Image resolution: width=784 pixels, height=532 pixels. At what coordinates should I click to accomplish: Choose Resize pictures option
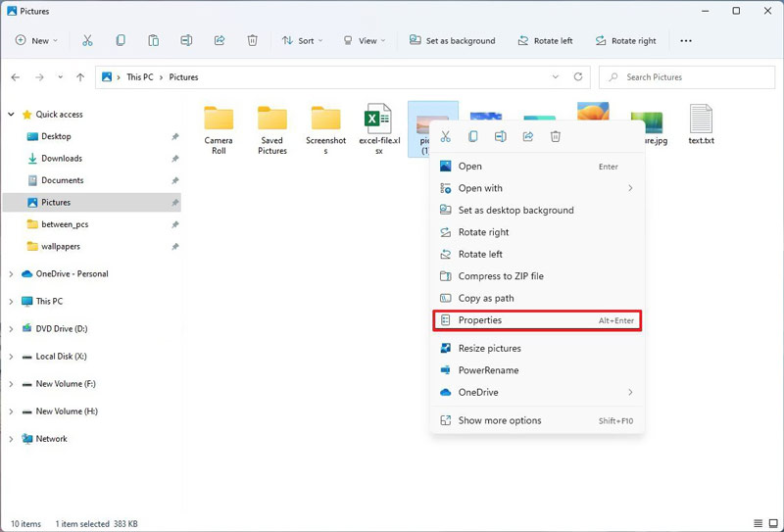(537, 349)
